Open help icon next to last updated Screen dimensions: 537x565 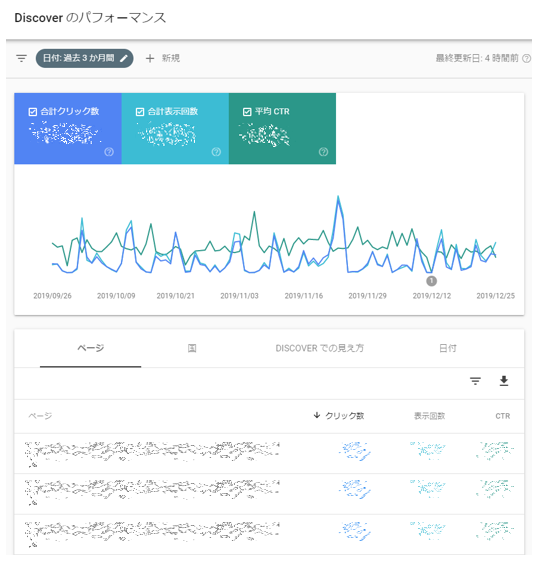(527, 58)
